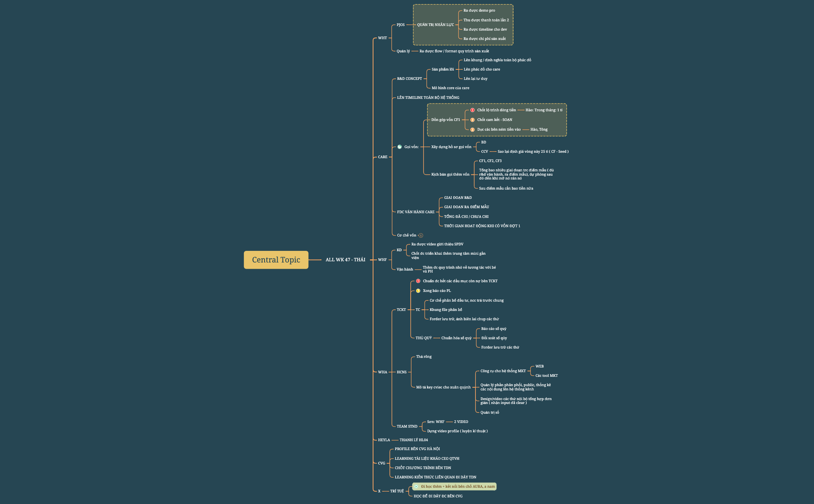Image resolution: width=814 pixels, height=504 pixels.
Task: Click the green progress icon beside Gọi vốn
Action: tap(399, 147)
